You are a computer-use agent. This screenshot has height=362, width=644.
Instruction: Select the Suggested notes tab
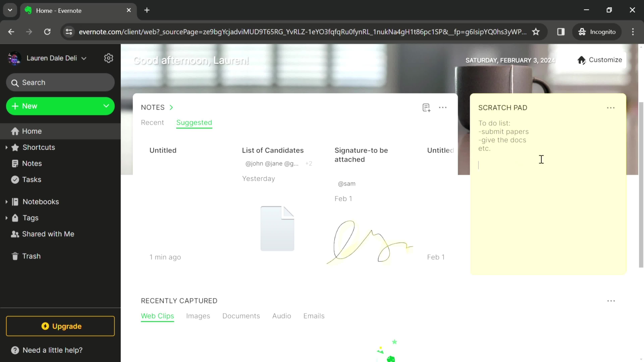click(194, 123)
